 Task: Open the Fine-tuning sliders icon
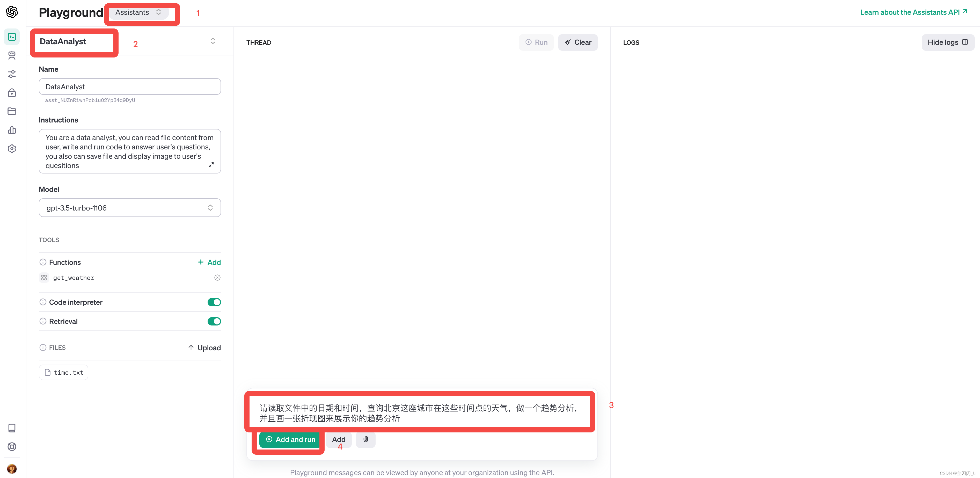click(12, 74)
